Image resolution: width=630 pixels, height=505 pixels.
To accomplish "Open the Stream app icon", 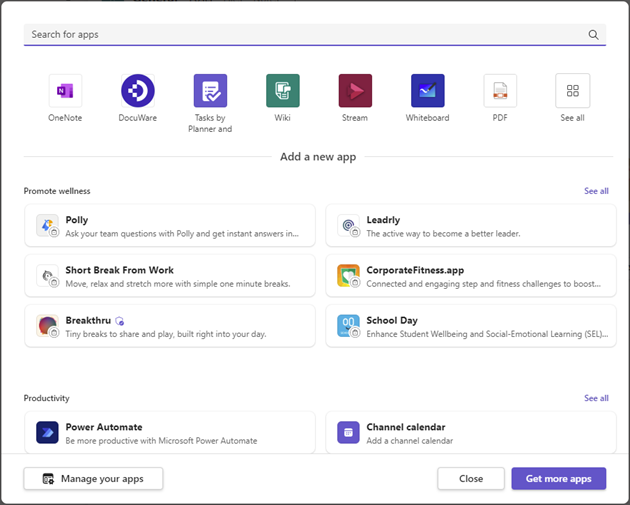I will click(x=355, y=91).
